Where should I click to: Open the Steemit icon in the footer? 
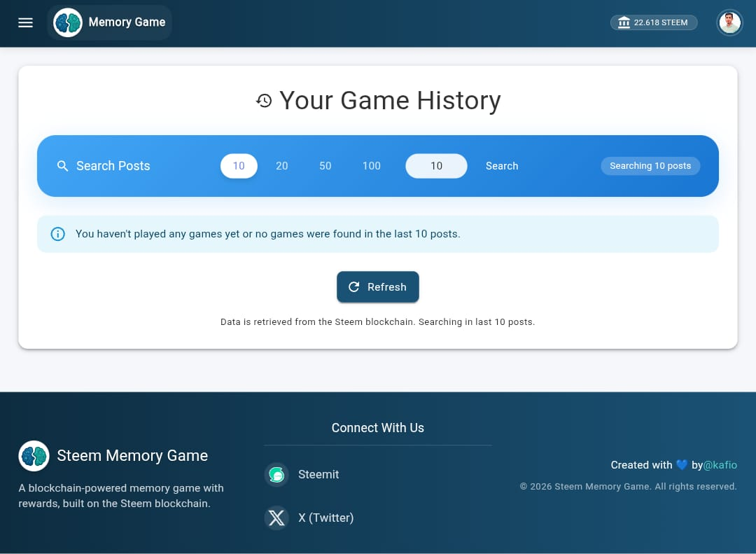click(276, 475)
